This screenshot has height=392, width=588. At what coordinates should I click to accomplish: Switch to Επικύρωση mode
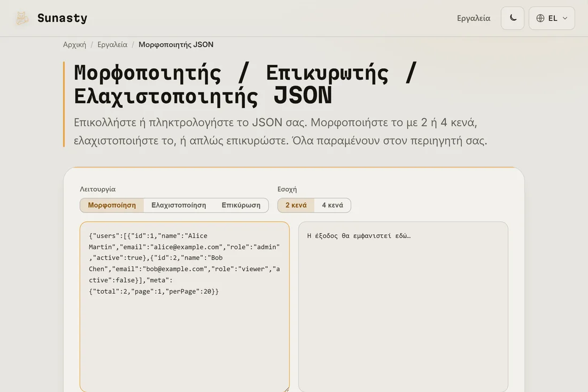[x=241, y=205]
